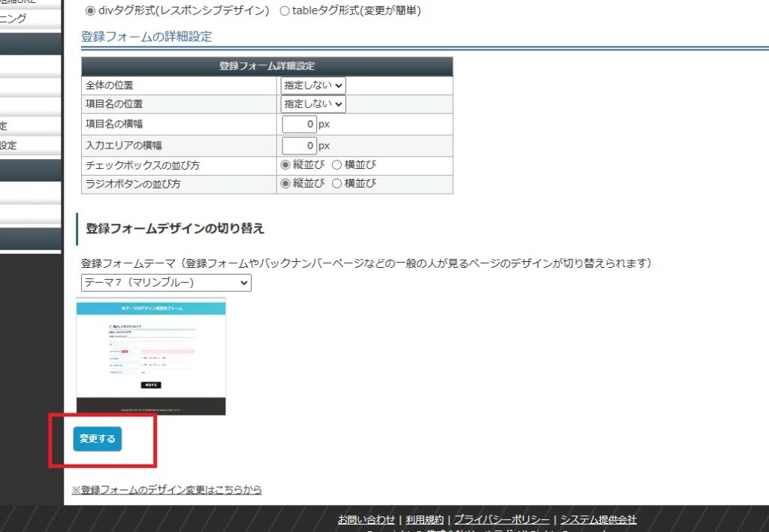Viewport: 769px width, 532px height.
Task: Choose 横並び for ラジオボタンの並び方
Action: point(336,184)
